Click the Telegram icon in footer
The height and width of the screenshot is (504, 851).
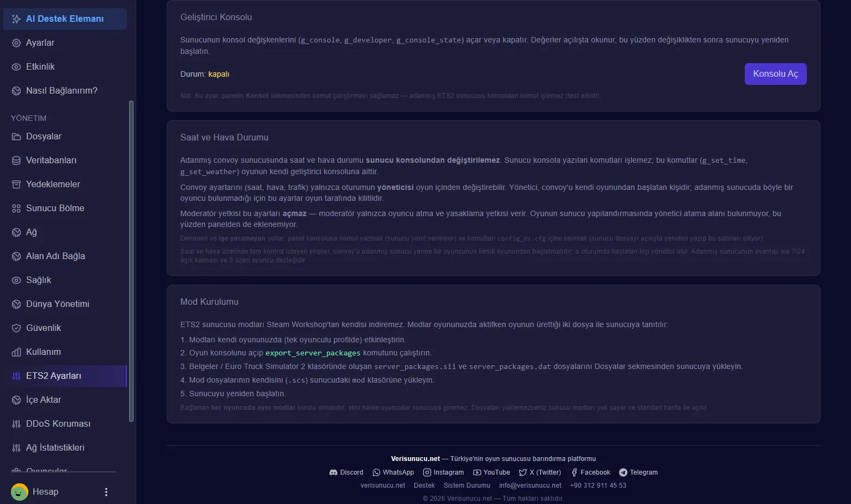(623, 472)
